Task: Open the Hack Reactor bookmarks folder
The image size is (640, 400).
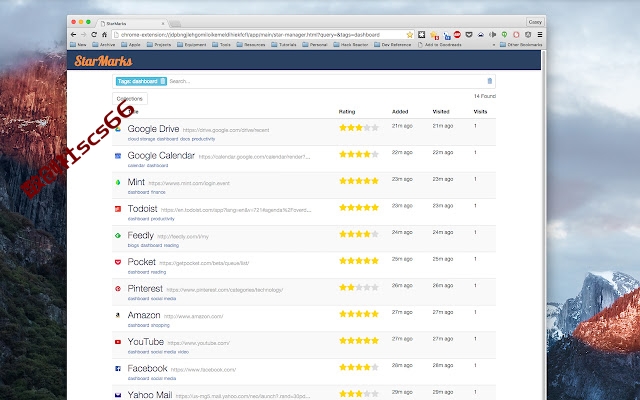Action: click(351, 44)
